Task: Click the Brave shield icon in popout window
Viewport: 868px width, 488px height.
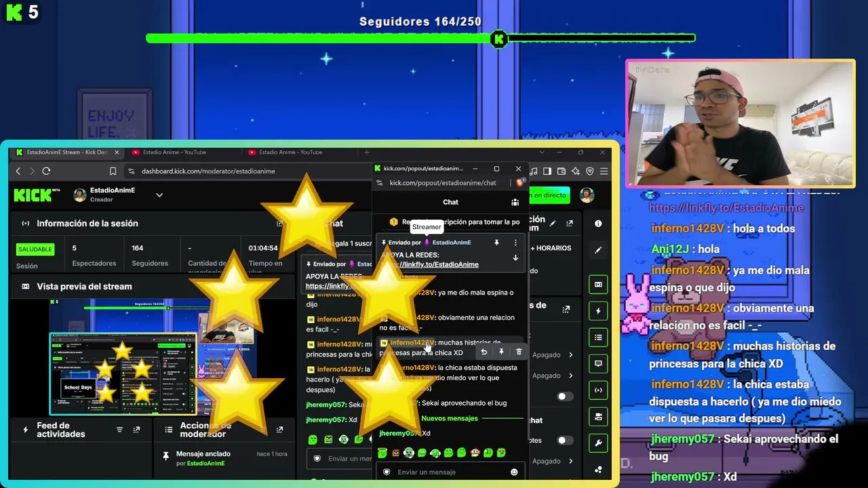Action: 520,183
